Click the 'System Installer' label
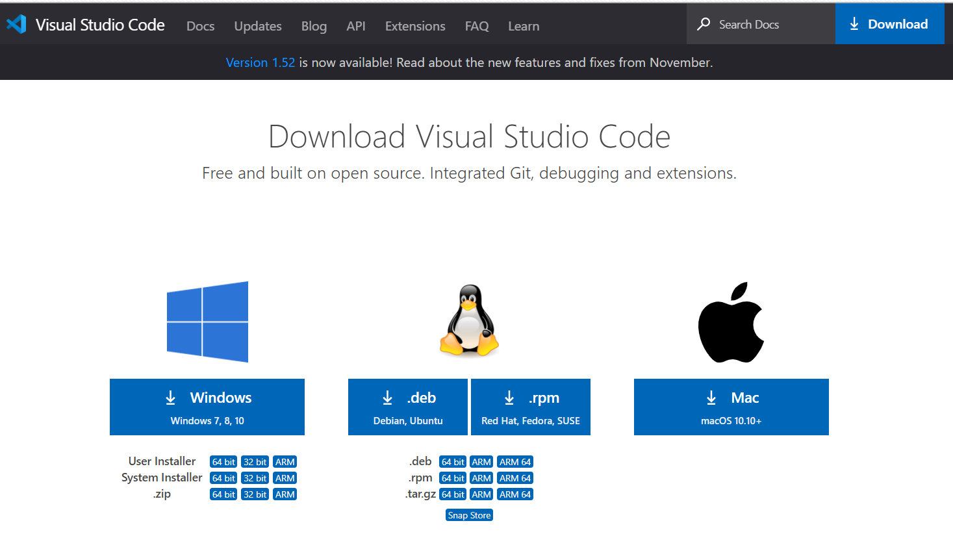 (162, 477)
